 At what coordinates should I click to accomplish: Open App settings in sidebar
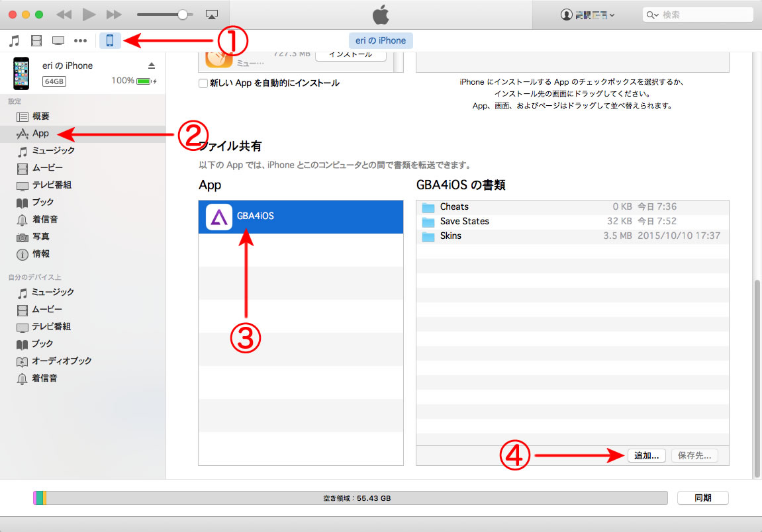pyautogui.click(x=83, y=133)
